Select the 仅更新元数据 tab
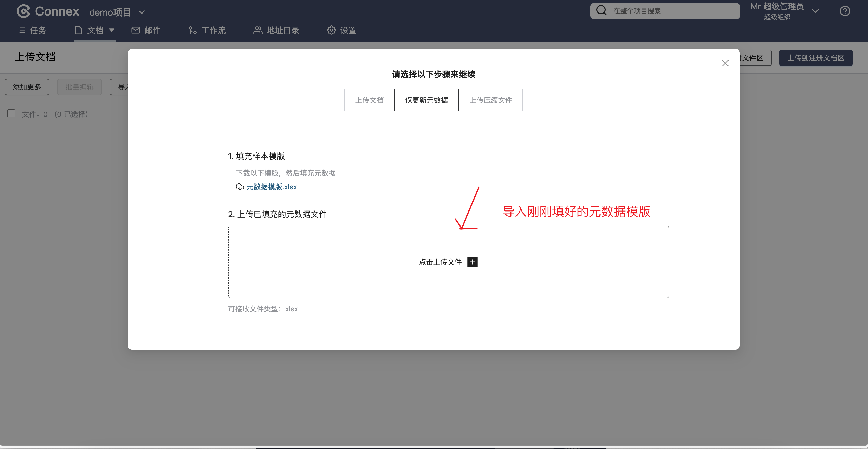The image size is (868, 449). [426, 100]
